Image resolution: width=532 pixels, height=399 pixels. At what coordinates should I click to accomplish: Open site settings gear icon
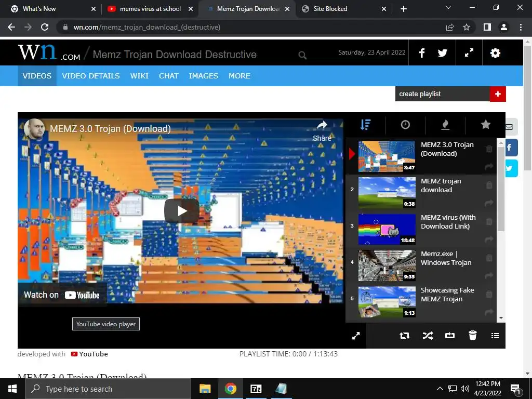tap(495, 53)
